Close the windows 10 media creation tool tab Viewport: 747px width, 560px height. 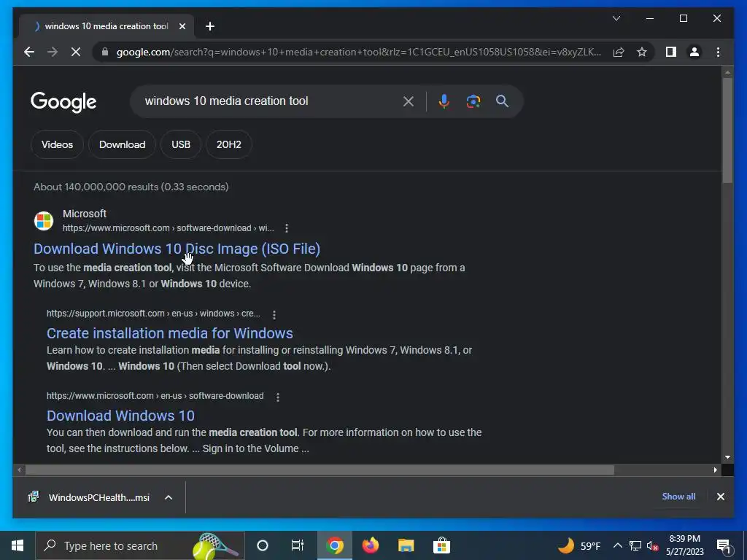(x=182, y=26)
